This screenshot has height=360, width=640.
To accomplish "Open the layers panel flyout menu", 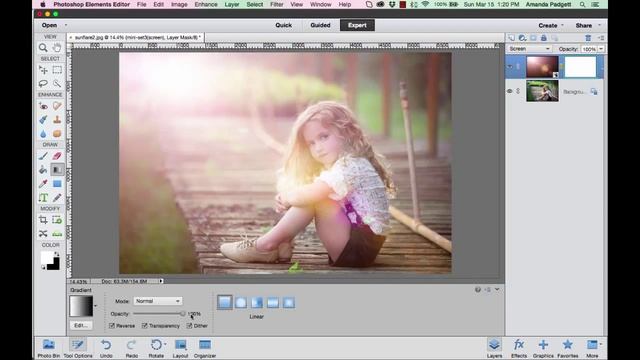I will coord(601,38).
